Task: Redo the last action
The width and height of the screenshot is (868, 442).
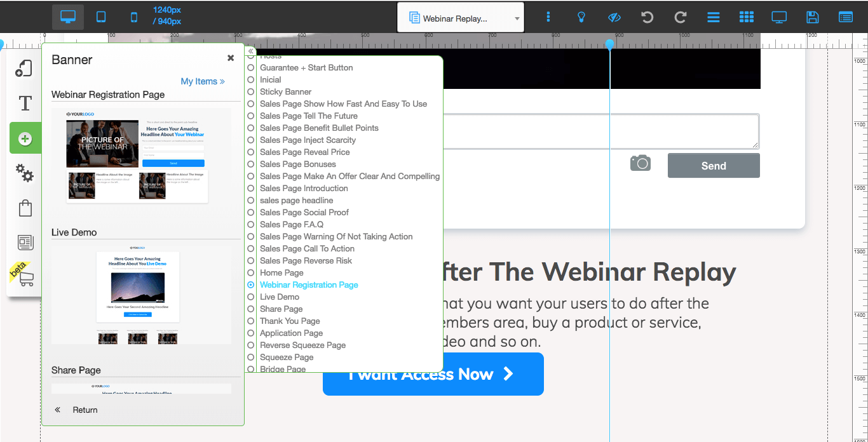Action: click(x=680, y=17)
